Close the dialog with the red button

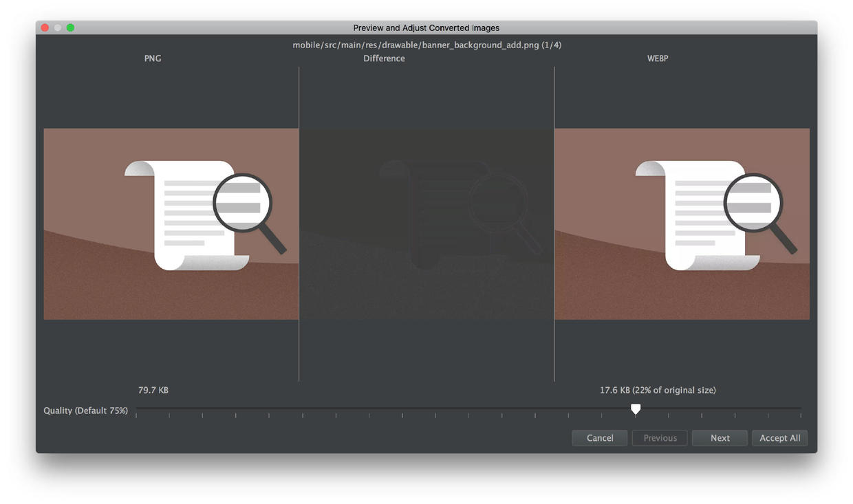[x=45, y=28]
